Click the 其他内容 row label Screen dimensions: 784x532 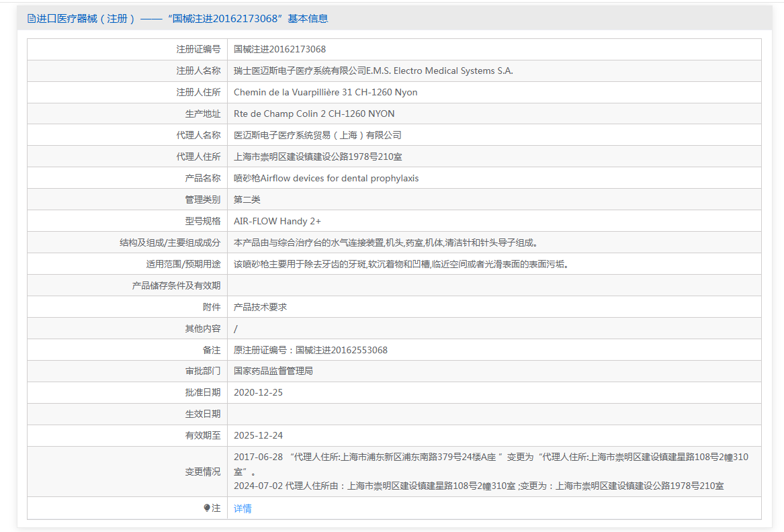click(x=202, y=328)
